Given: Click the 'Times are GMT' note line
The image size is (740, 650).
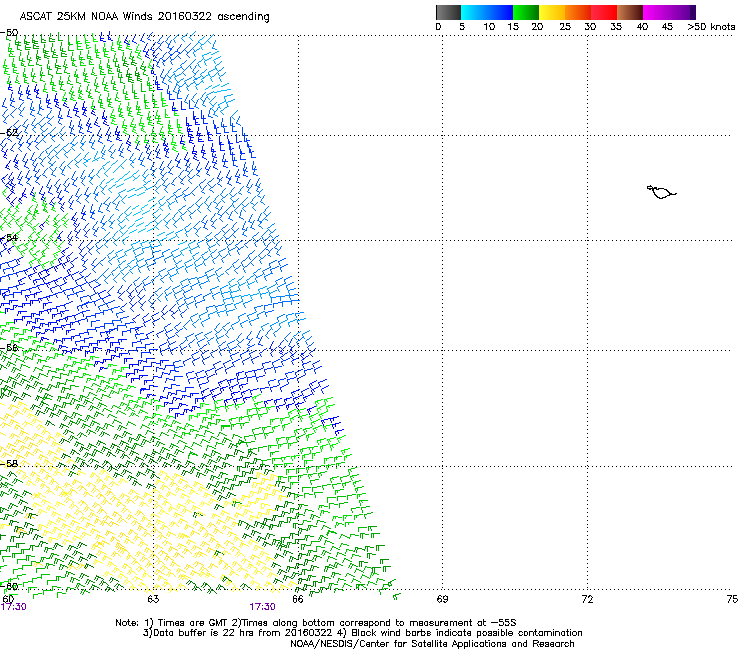Looking at the screenshot, I should tap(316, 623).
